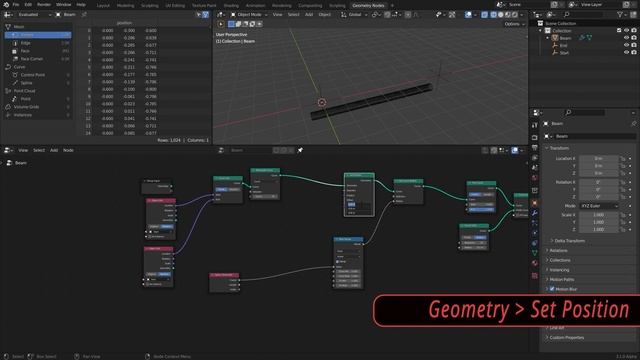Open the Global transform orientation dropdown
Screen dimensions: 640x360
354,15
